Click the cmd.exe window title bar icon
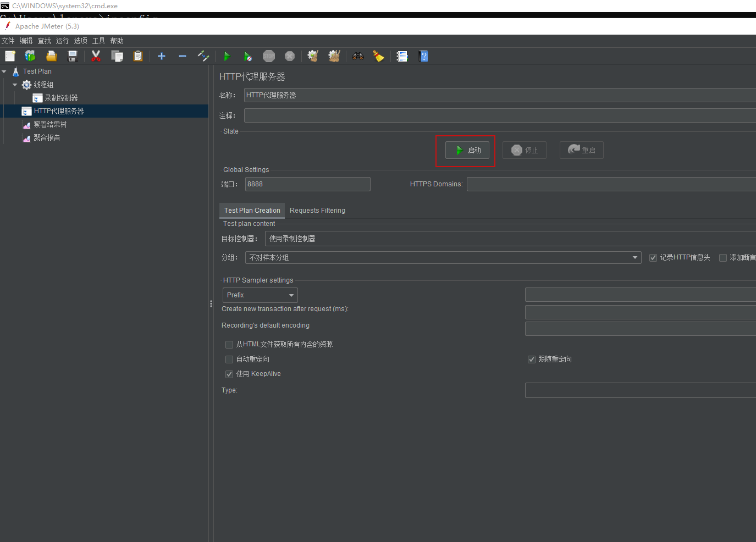 pos(5,5)
